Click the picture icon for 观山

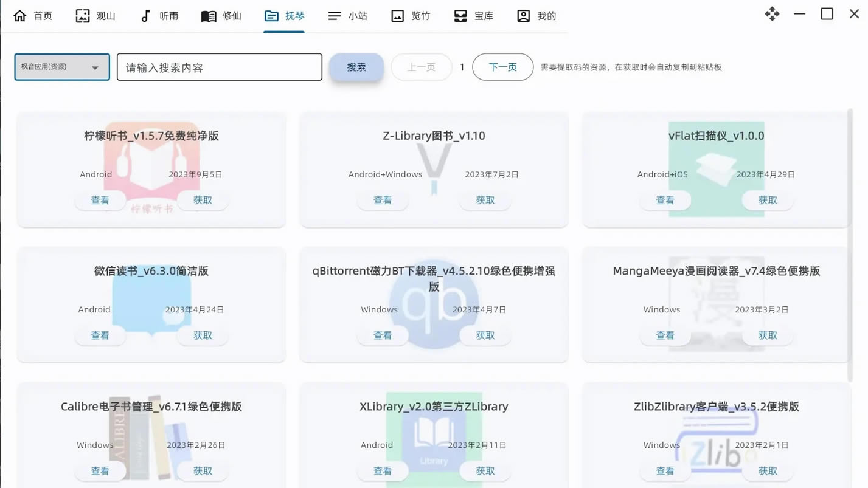83,16
